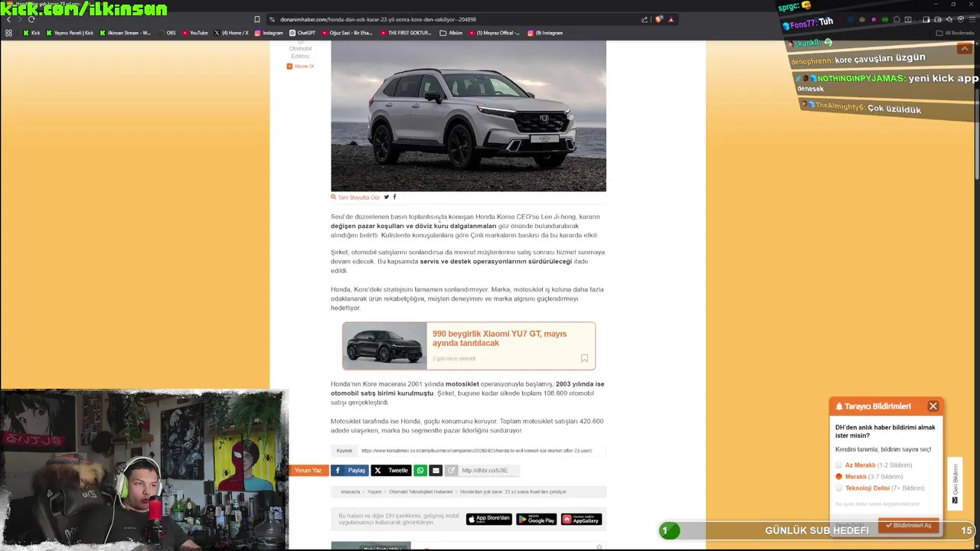Bookmark the Xiaomi YU7 GT card
980x551 pixels.
pos(584,358)
